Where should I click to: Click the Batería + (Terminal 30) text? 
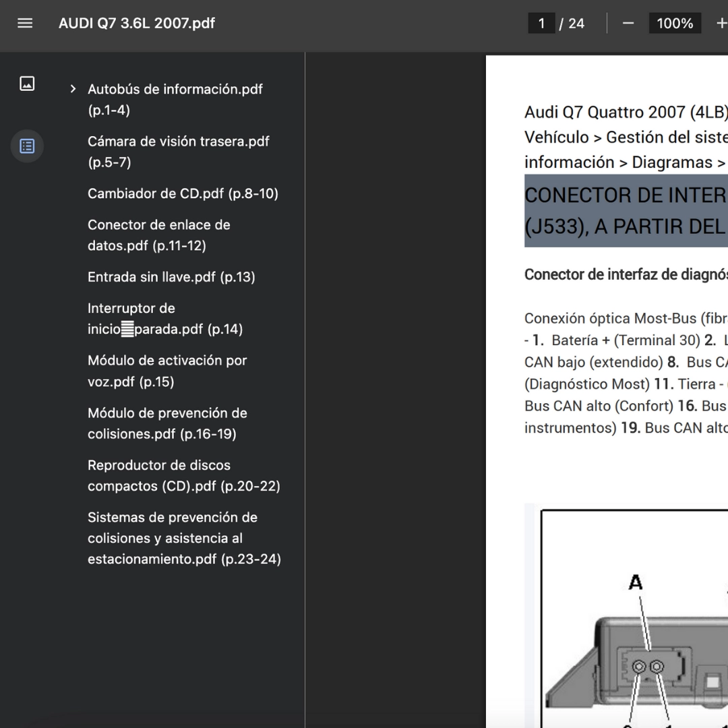[x=626, y=340]
